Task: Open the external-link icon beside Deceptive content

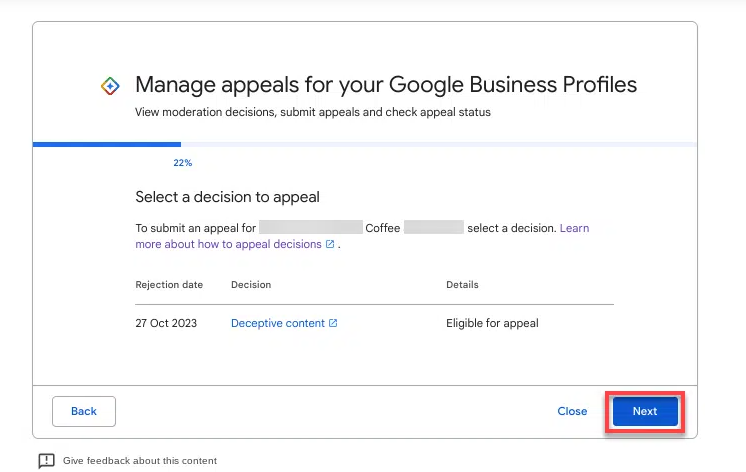Action: [333, 323]
